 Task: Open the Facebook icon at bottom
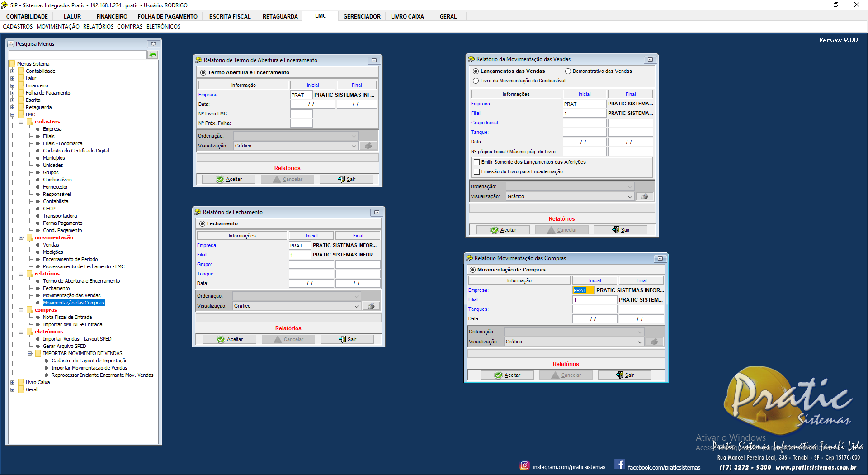(x=620, y=465)
